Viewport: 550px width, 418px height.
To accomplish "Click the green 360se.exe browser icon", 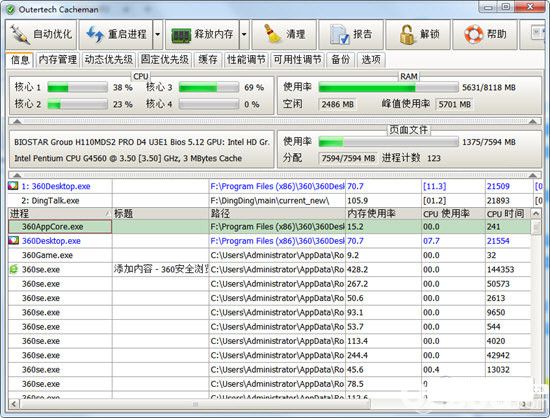I will 13,269.
